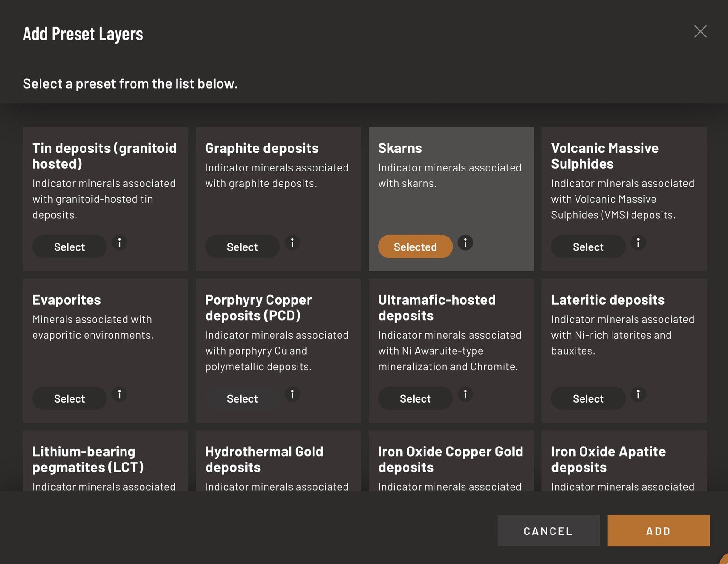The height and width of the screenshot is (564, 728).
Task: View info for Evaporites preset
Action: pos(120,394)
